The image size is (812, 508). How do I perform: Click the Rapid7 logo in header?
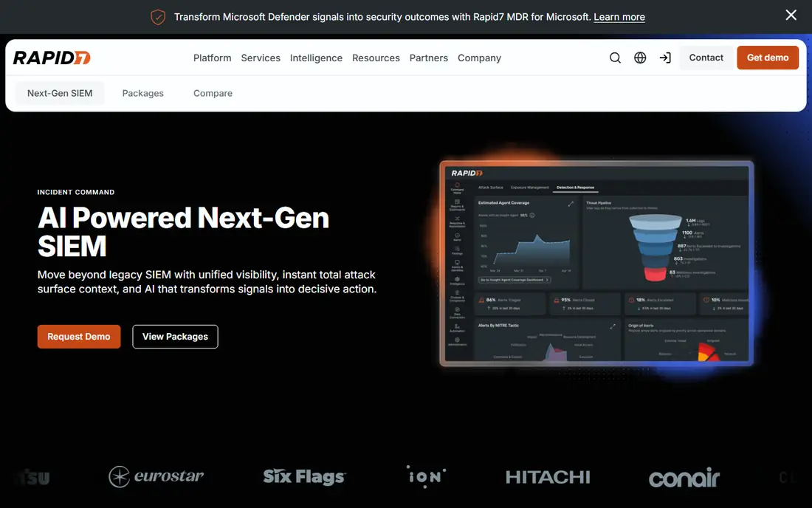(52, 58)
